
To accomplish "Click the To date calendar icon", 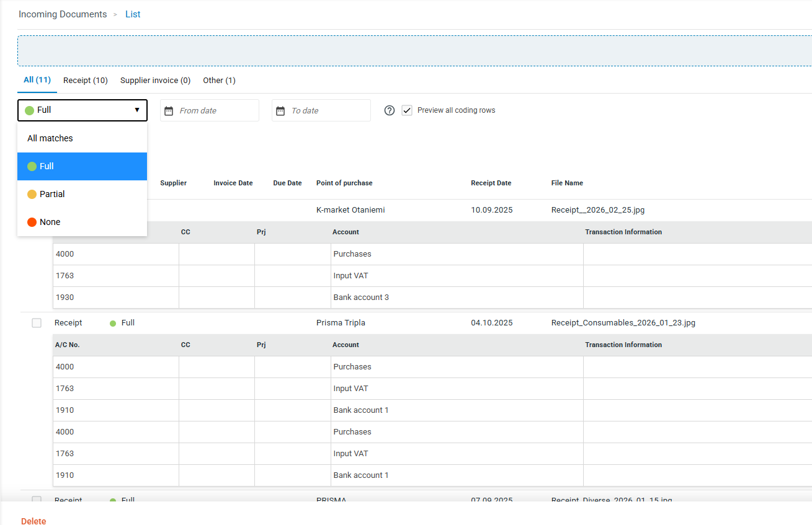I will tap(280, 111).
